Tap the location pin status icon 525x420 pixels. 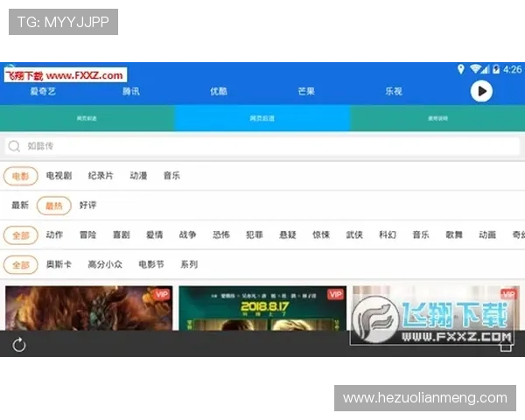coord(461,69)
